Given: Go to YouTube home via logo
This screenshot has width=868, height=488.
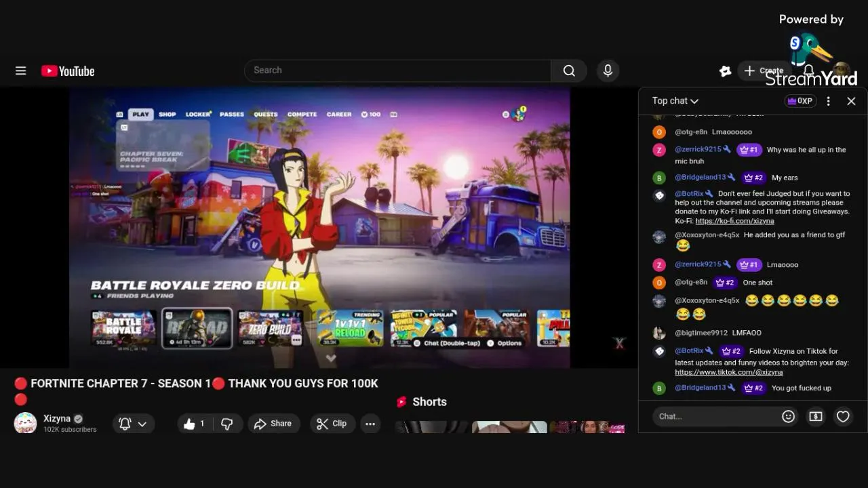Looking at the screenshot, I should tap(68, 71).
